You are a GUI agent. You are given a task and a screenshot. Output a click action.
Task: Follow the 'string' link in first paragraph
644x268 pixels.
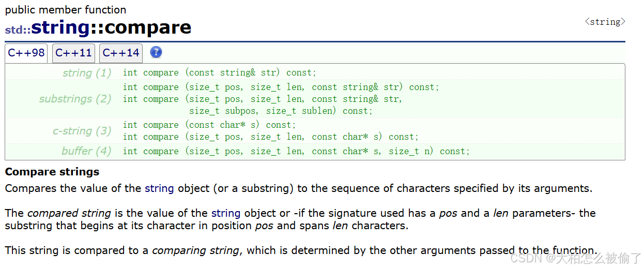point(159,188)
